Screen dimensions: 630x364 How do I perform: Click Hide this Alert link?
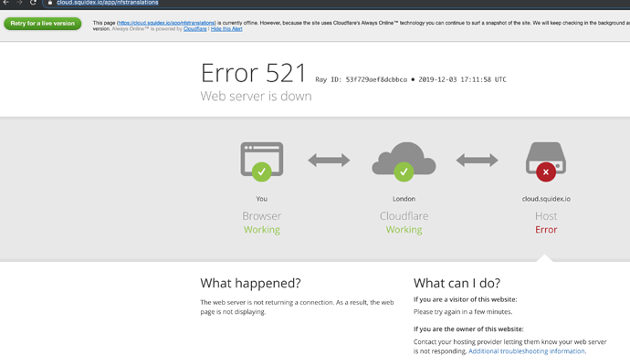point(226,29)
